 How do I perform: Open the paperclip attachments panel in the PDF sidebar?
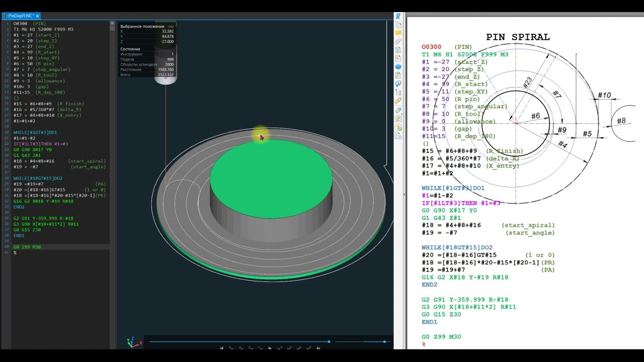tap(398, 41)
